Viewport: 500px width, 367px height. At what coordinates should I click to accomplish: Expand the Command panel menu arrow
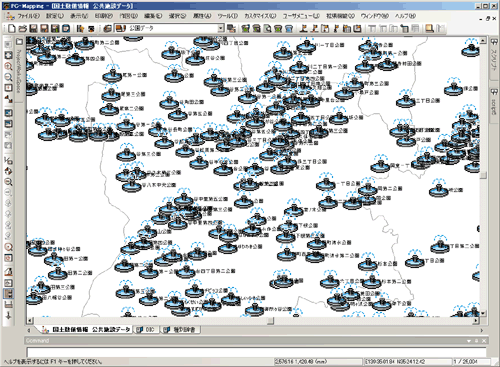[x=469, y=341]
